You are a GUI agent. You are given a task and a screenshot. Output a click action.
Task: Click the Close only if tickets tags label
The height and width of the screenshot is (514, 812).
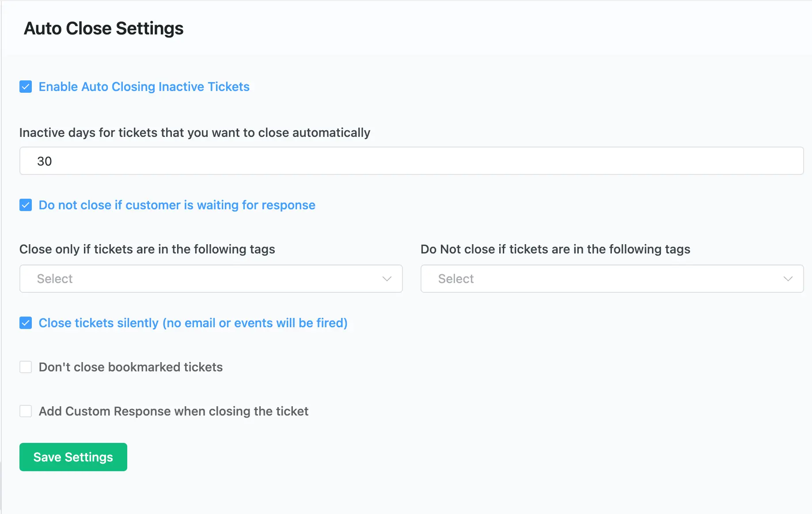[x=147, y=249]
